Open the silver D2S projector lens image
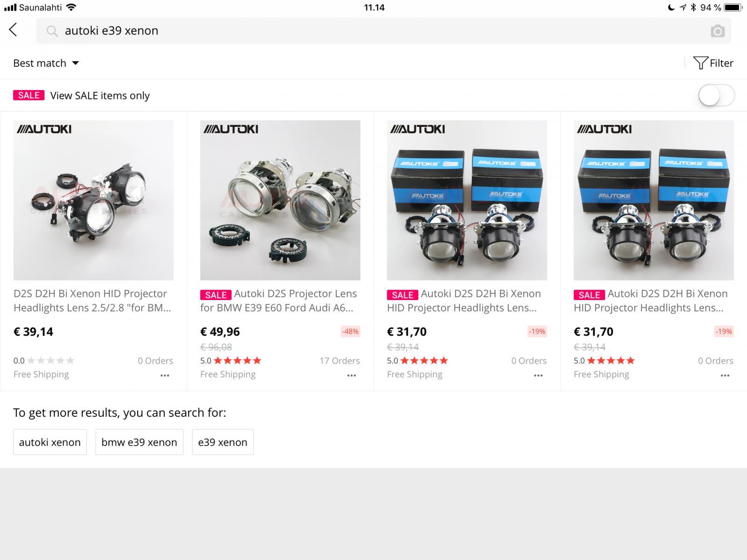Image resolution: width=747 pixels, height=560 pixels. [x=280, y=200]
